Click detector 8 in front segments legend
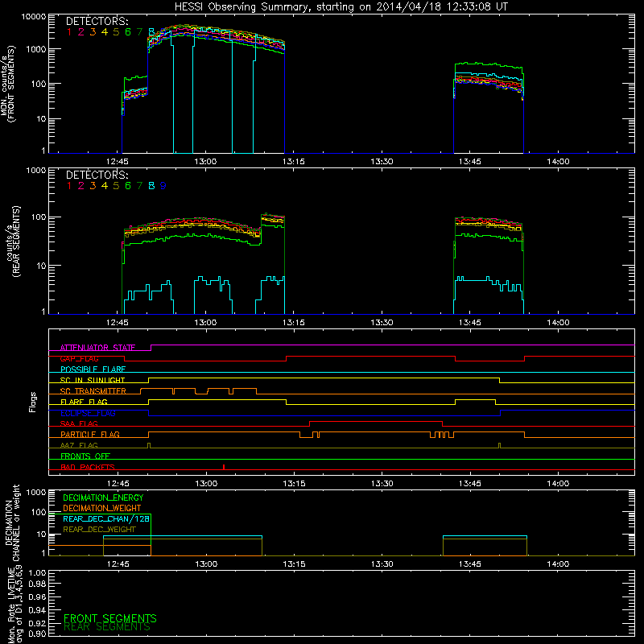This screenshot has width=644, height=644. coord(151,32)
